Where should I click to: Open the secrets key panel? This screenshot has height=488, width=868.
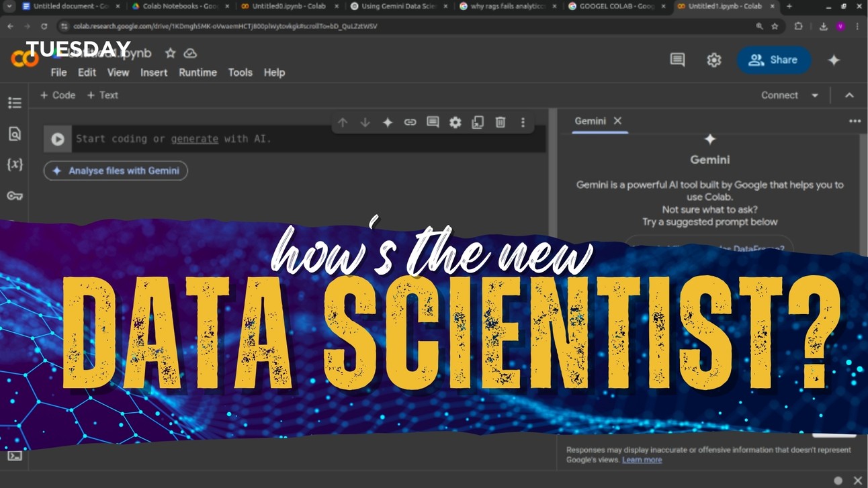15,196
